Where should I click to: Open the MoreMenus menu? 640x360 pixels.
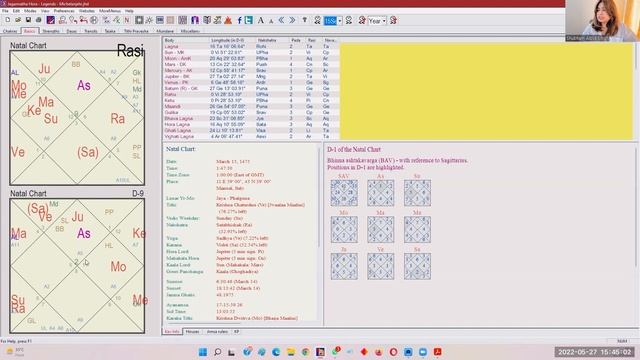pos(110,11)
